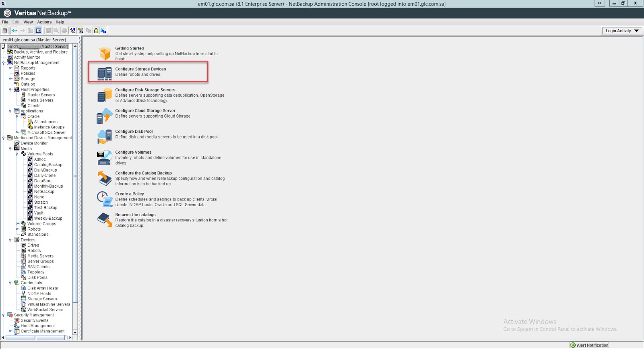Viewport: 644px width, 349px height.
Task: Click the wrench device configuration toolbar icon
Action: coord(72,31)
